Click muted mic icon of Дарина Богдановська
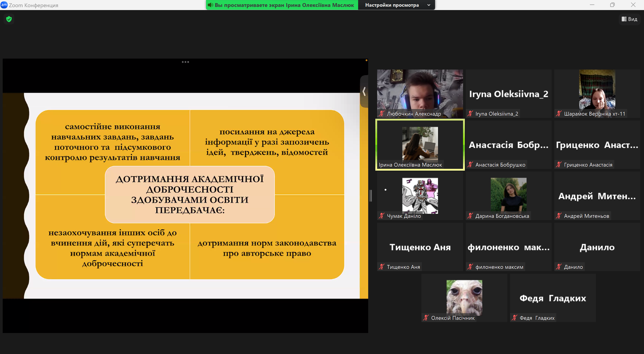644x354 pixels. [470, 216]
